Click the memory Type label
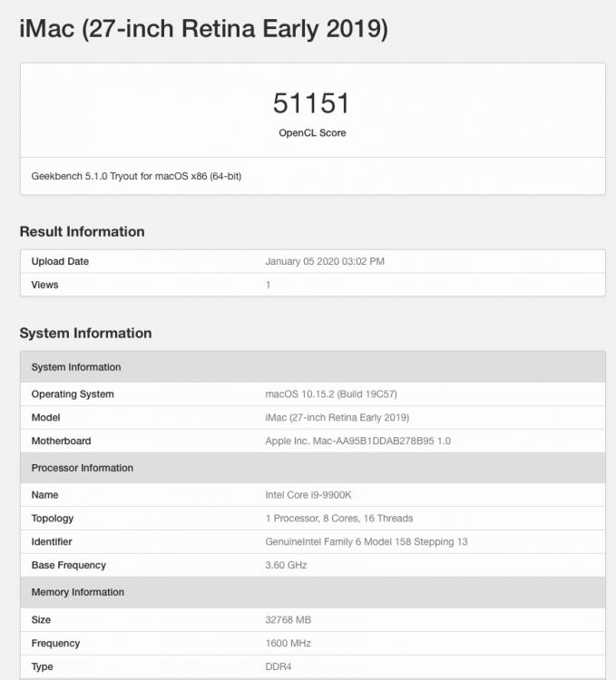The height and width of the screenshot is (680, 616). pos(42,666)
